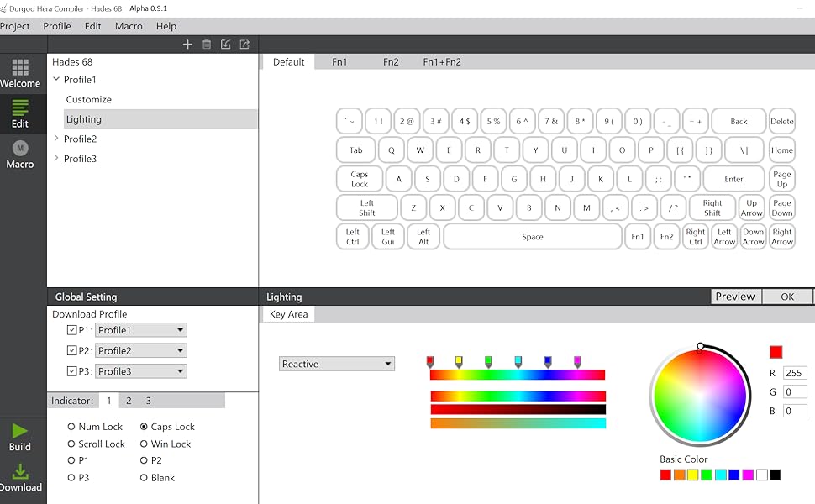Click the Build play icon

20,436
